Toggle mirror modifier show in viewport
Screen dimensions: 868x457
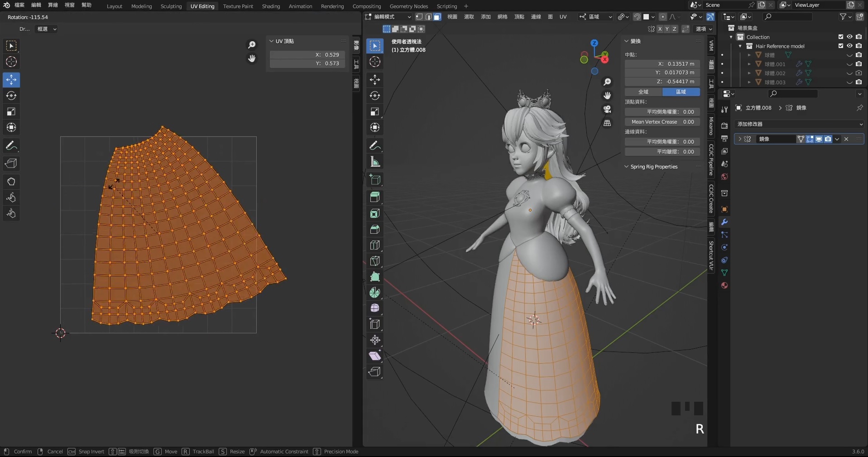[x=819, y=139]
